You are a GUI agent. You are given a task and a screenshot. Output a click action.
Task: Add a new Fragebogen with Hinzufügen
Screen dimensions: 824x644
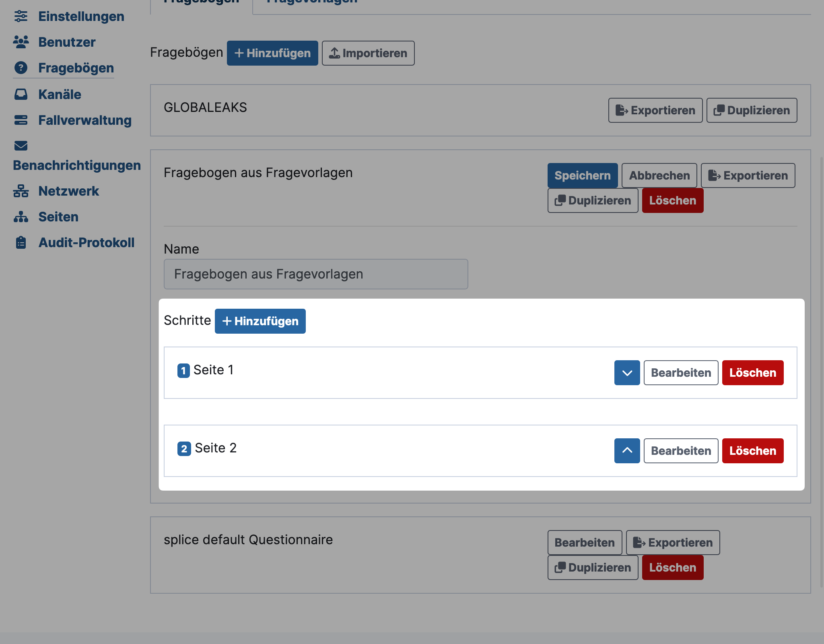click(x=272, y=53)
